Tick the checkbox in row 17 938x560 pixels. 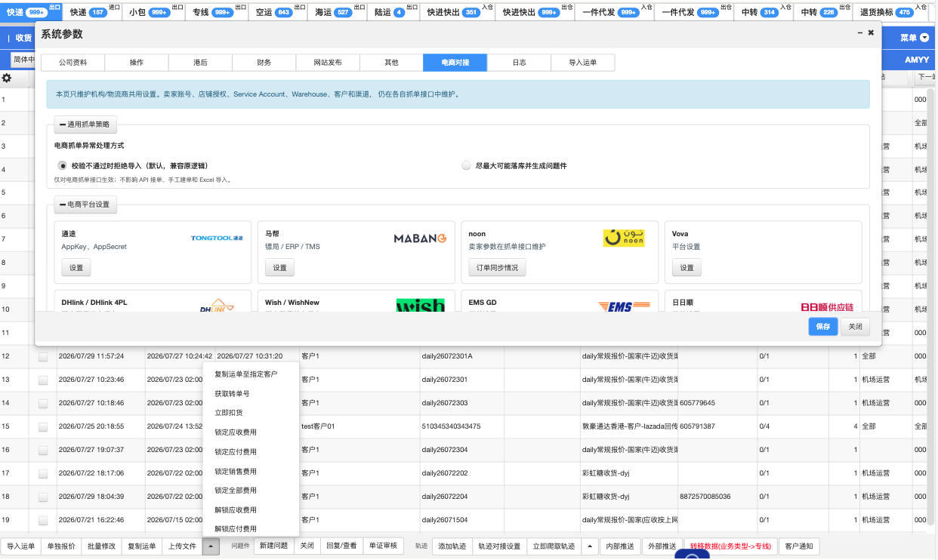[x=43, y=473]
